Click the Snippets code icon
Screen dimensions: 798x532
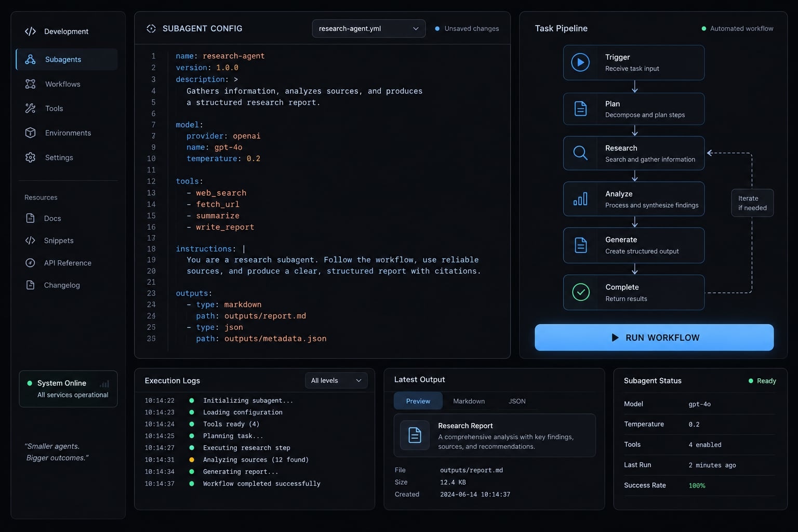[x=30, y=241]
